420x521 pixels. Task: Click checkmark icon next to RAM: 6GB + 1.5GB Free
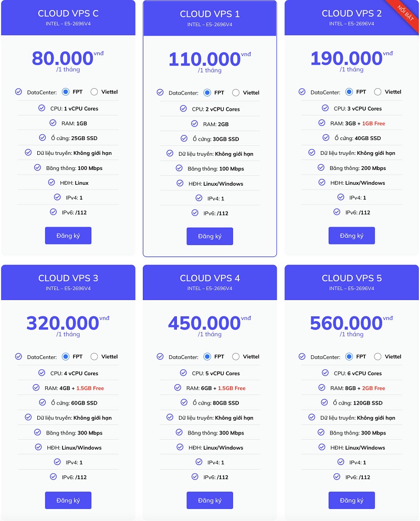coord(177,387)
